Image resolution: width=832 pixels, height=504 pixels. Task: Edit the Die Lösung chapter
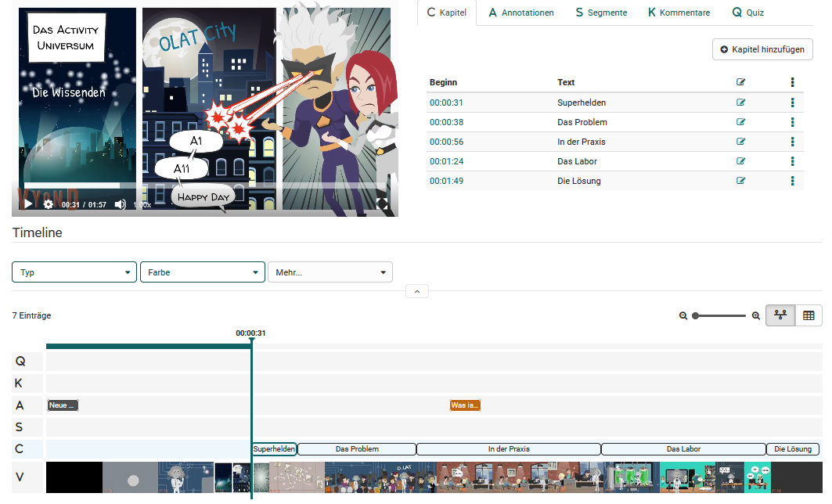741,181
